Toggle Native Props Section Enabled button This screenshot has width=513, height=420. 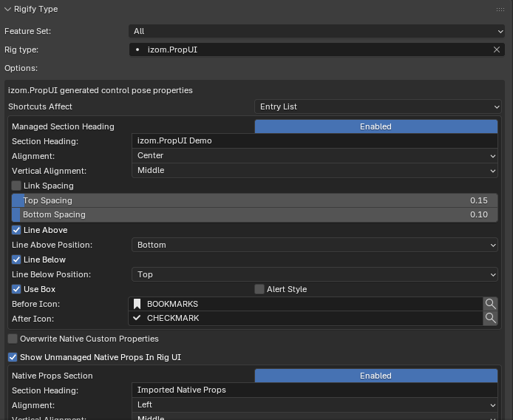376,376
